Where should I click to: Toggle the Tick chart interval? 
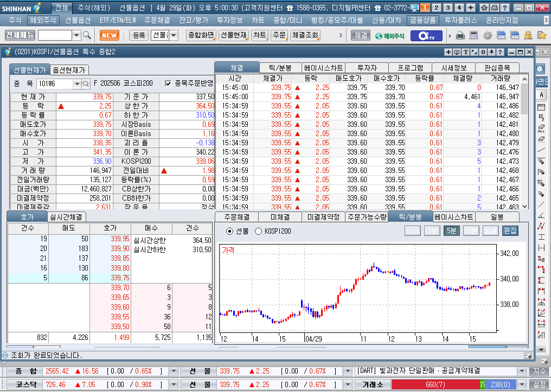[x=413, y=230]
